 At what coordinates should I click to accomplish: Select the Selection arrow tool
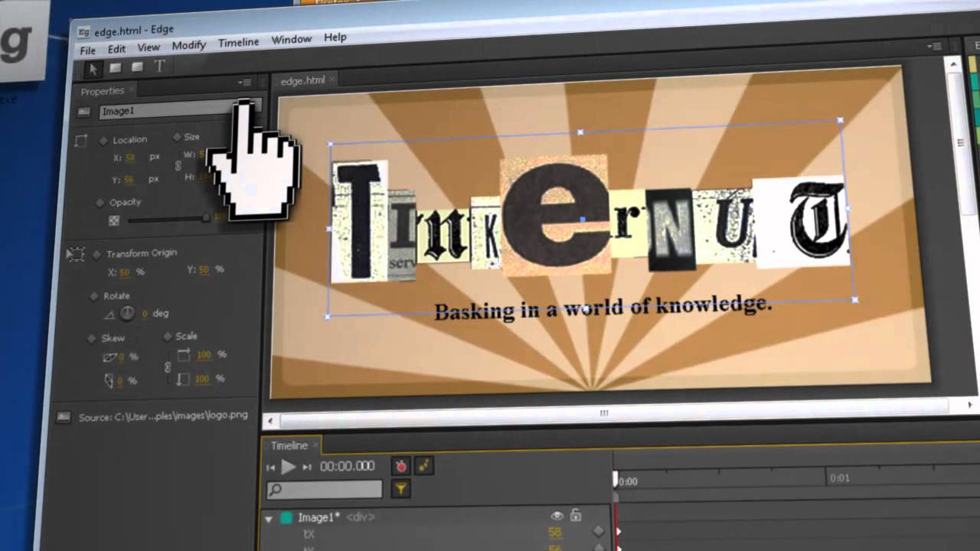tap(93, 69)
